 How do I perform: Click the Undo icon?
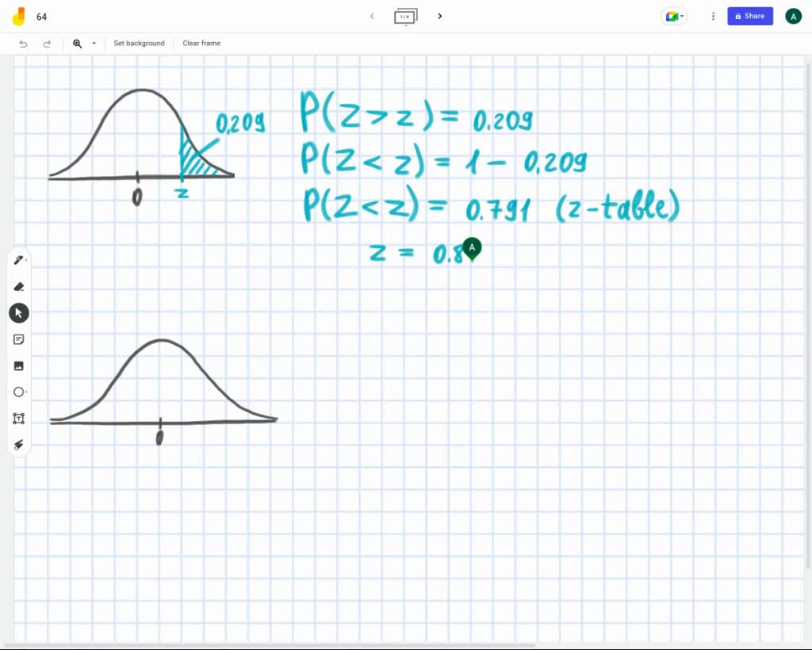(23, 44)
